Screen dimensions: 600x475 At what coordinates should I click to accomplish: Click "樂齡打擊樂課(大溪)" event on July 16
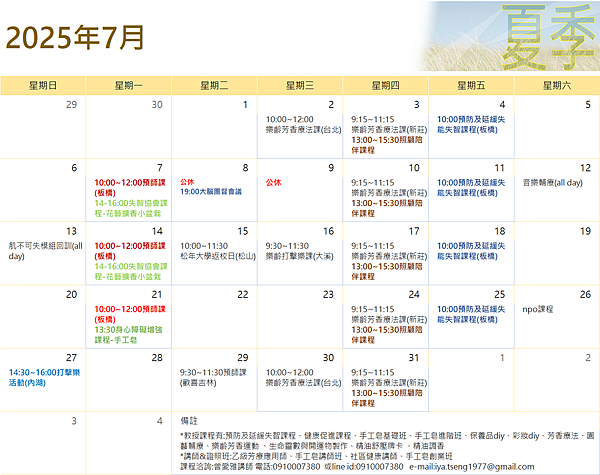(300, 251)
